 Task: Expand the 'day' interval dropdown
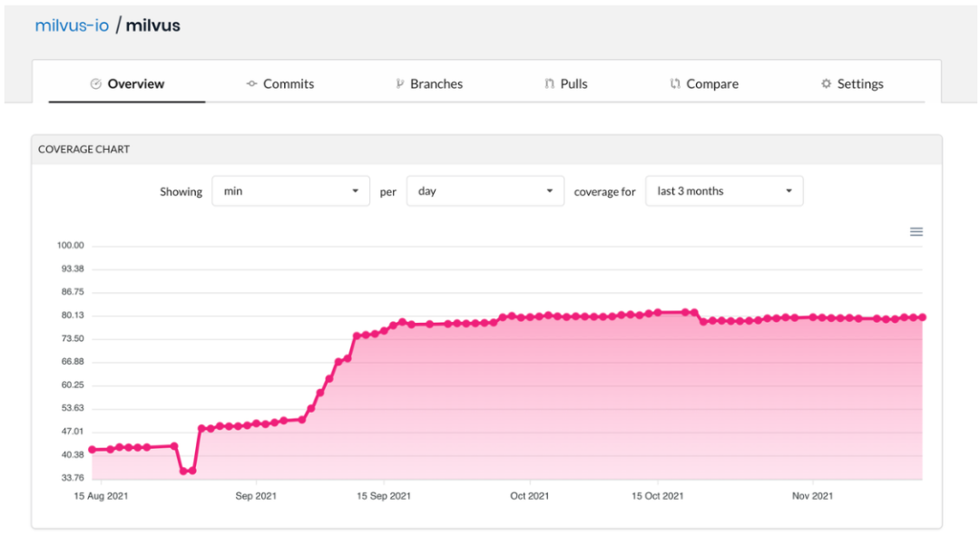[x=485, y=191]
